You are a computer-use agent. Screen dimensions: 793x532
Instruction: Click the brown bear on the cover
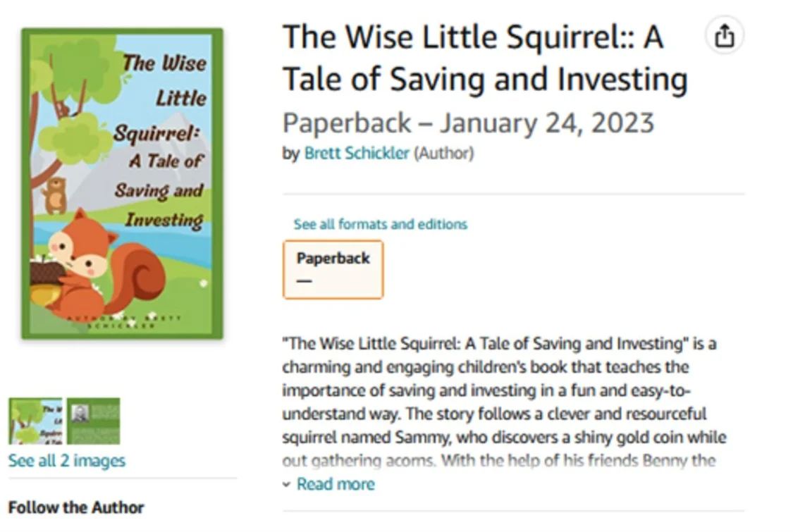pyautogui.click(x=54, y=194)
